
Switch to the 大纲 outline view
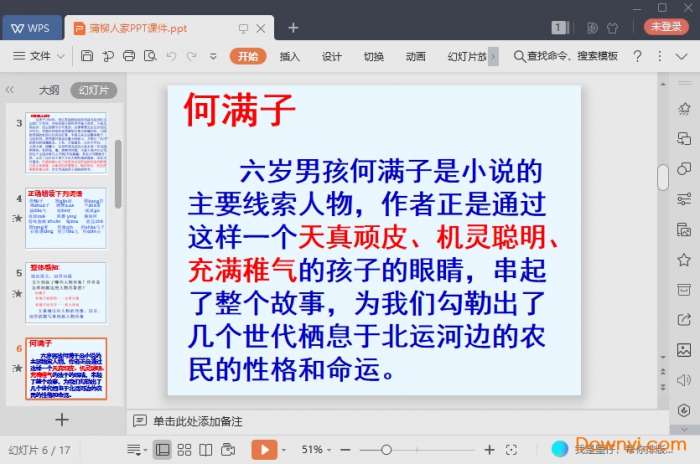click(49, 91)
